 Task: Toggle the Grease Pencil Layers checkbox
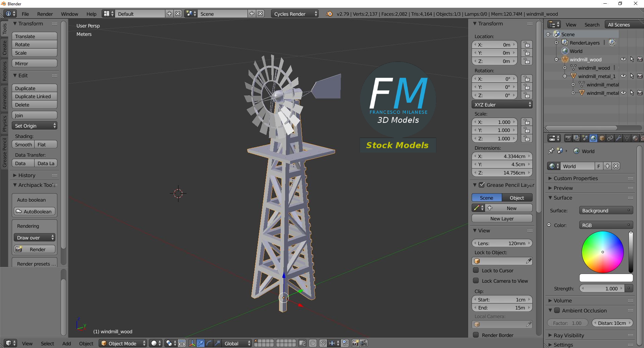coord(482,185)
